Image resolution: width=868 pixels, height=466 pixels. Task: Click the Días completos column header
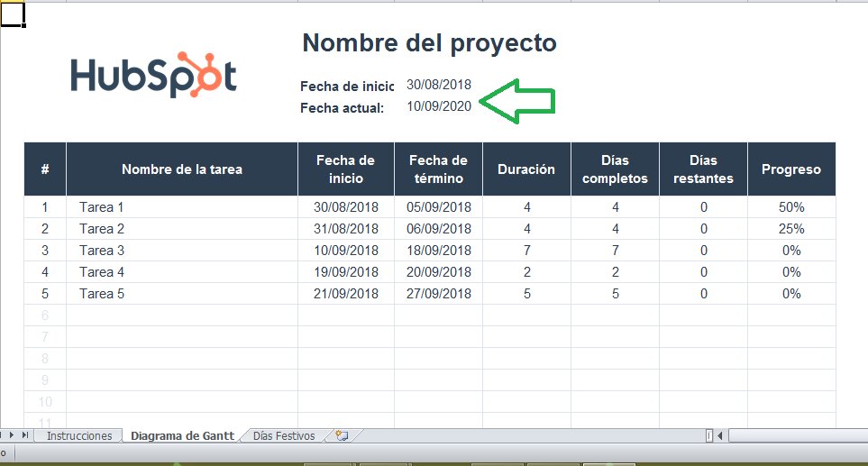615,169
